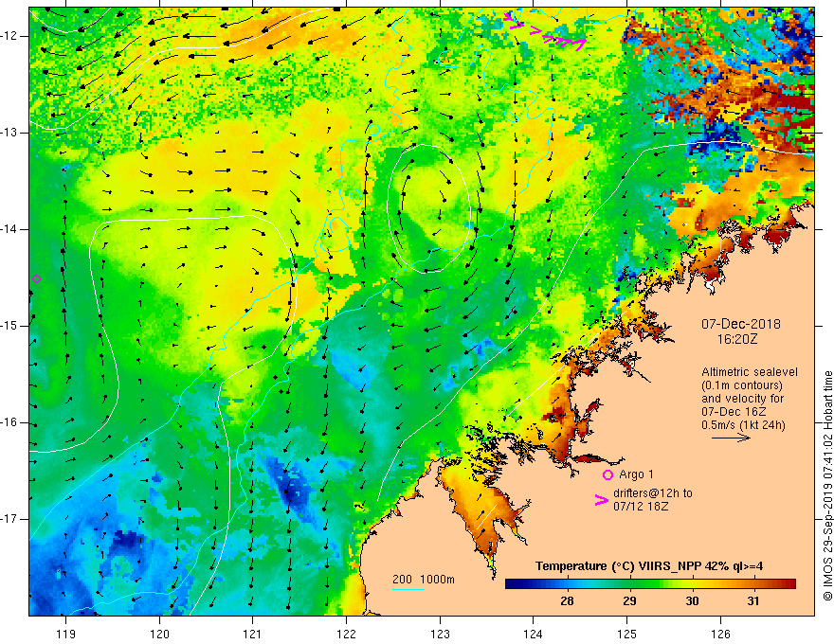
Task: Click the latitude -15 axis label
Action: (9, 326)
